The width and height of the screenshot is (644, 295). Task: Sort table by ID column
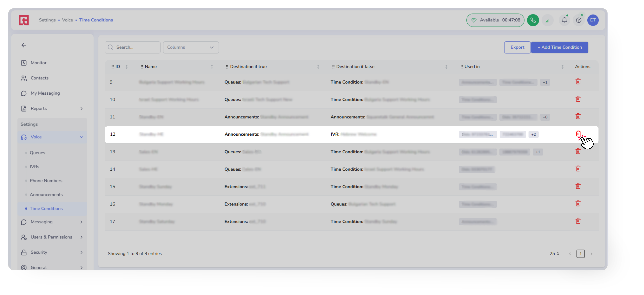pos(127,67)
